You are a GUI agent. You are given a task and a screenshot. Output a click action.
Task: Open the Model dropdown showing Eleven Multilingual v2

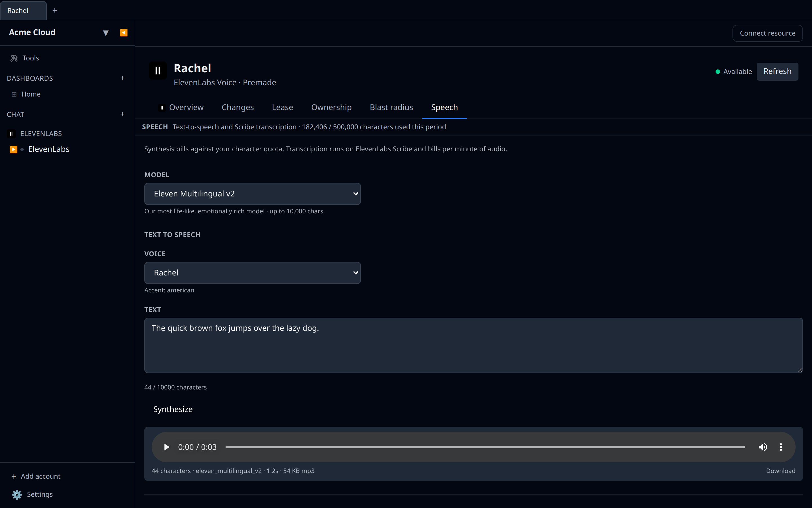[x=252, y=194]
